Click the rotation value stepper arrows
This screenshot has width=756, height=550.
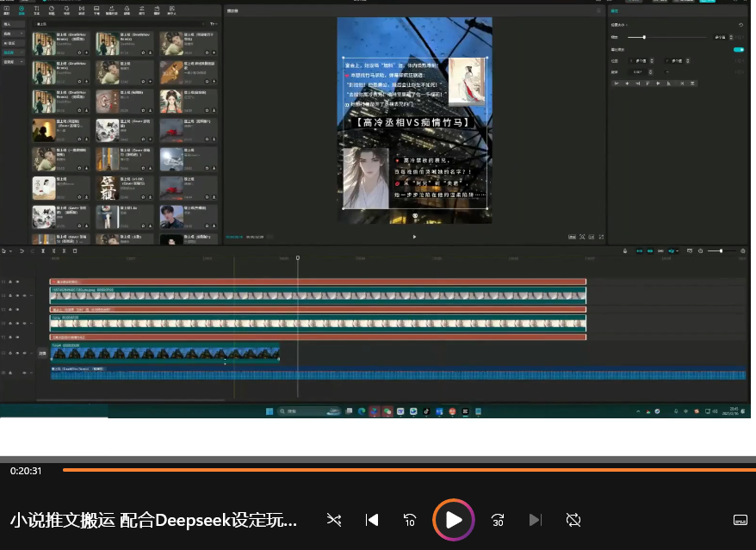pos(651,71)
